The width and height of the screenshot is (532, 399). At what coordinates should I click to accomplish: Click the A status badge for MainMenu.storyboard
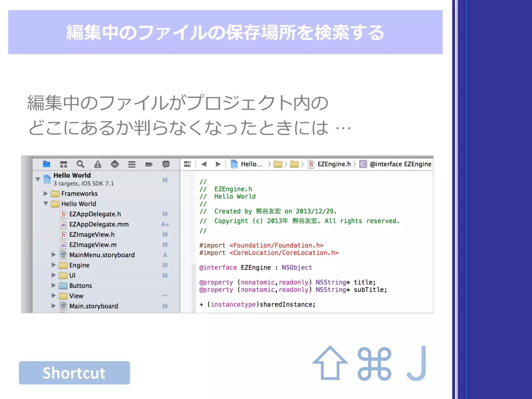[x=165, y=255]
